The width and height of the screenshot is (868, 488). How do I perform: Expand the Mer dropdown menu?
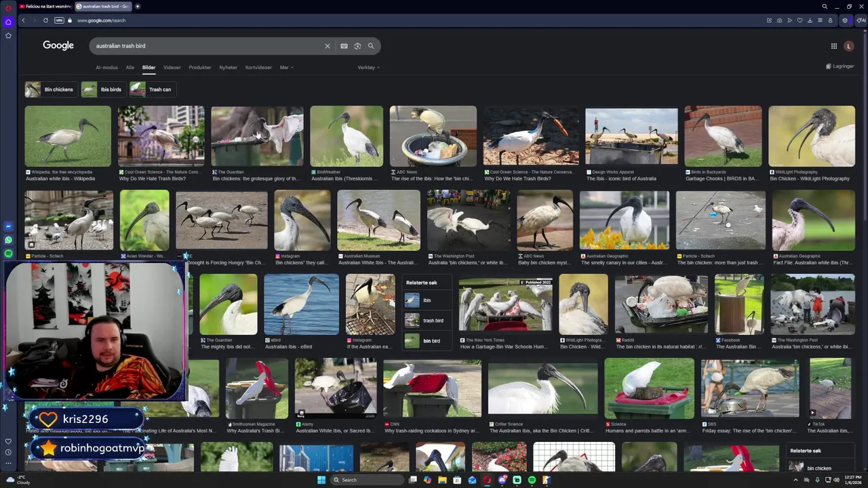286,67
